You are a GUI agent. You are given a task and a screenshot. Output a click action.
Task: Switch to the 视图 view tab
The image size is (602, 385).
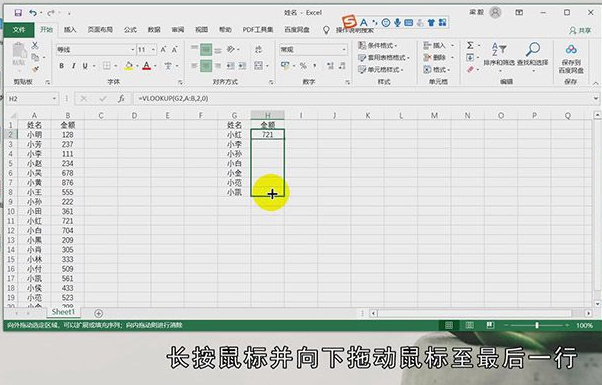point(201,30)
